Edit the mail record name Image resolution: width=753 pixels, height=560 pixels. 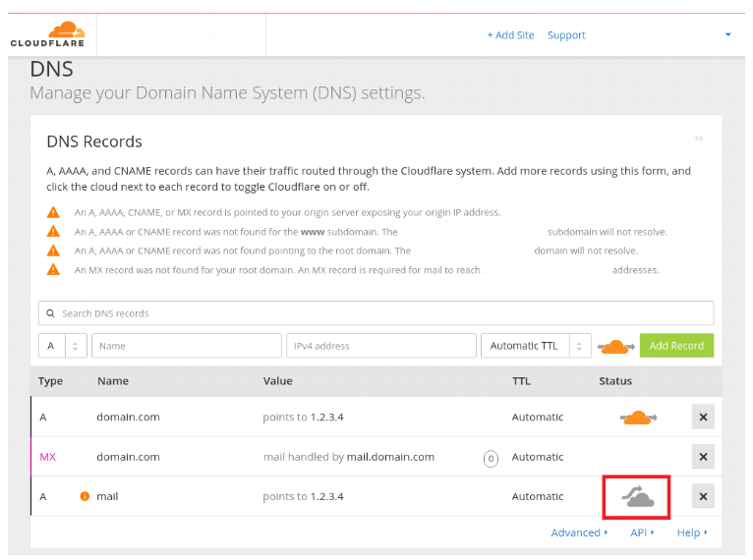tap(107, 496)
